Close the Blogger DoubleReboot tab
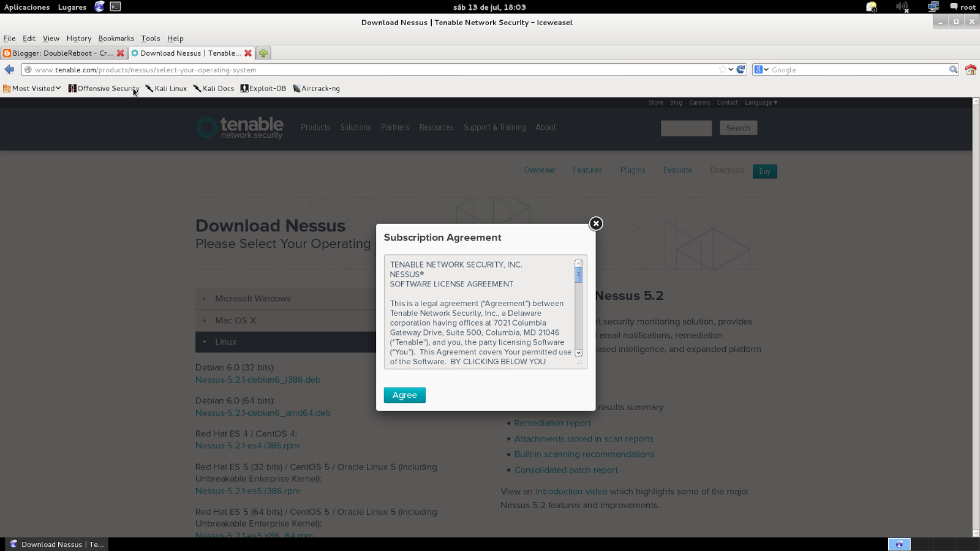Screen dimensions: 980x551 pyautogui.click(x=121, y=53)
